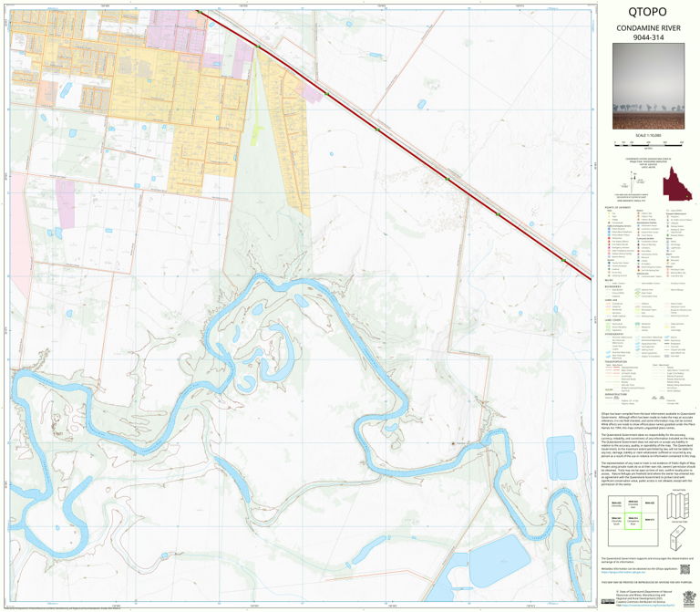This screenshot has height=612, width=700.
Task: Click the HYDROGRAPHY legend heading
Action: [614, 334]
